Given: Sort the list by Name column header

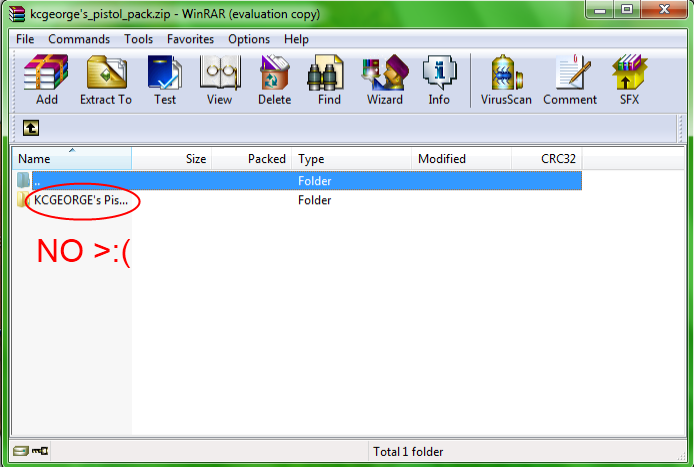Looking at the screenshot, I should (72, 158).
